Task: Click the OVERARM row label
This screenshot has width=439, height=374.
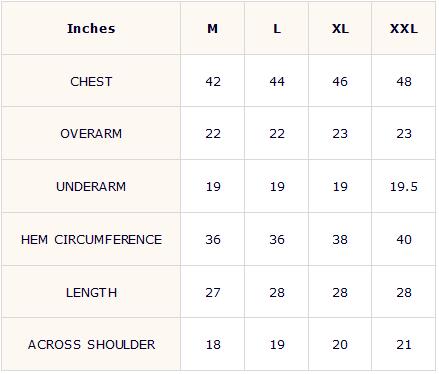Action: [x=91, y=134]
